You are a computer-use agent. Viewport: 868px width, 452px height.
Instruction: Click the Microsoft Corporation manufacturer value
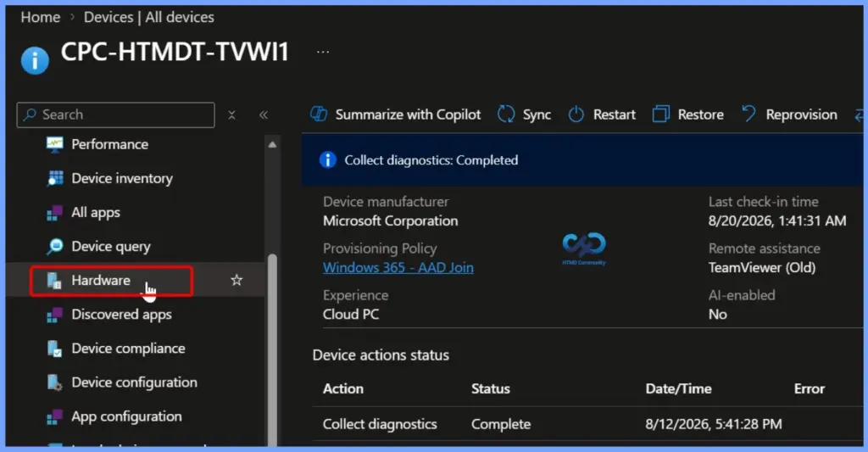point(390,221)
